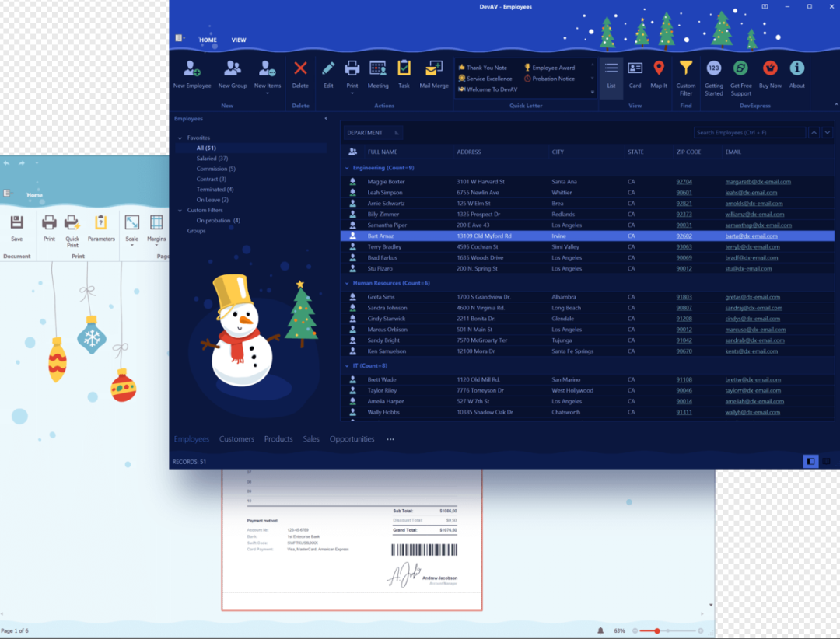This screenshot has width=840, height=639.
Task: Enable List view in the View group
Action: 611,74
